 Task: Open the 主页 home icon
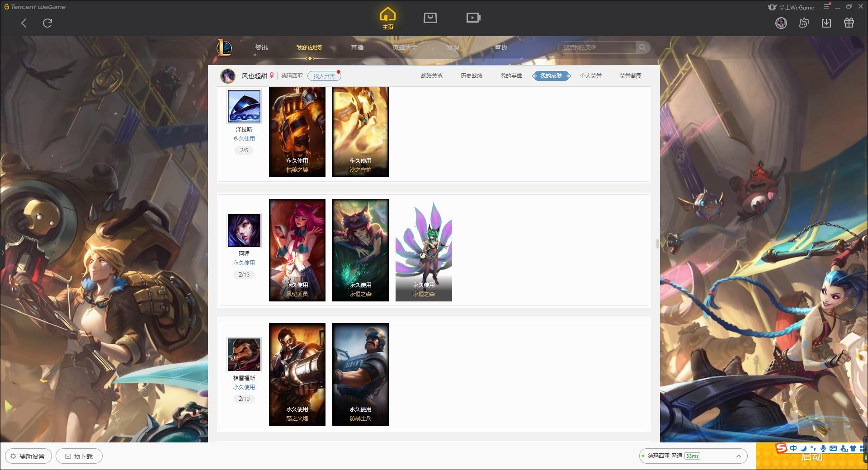point(388,18)
